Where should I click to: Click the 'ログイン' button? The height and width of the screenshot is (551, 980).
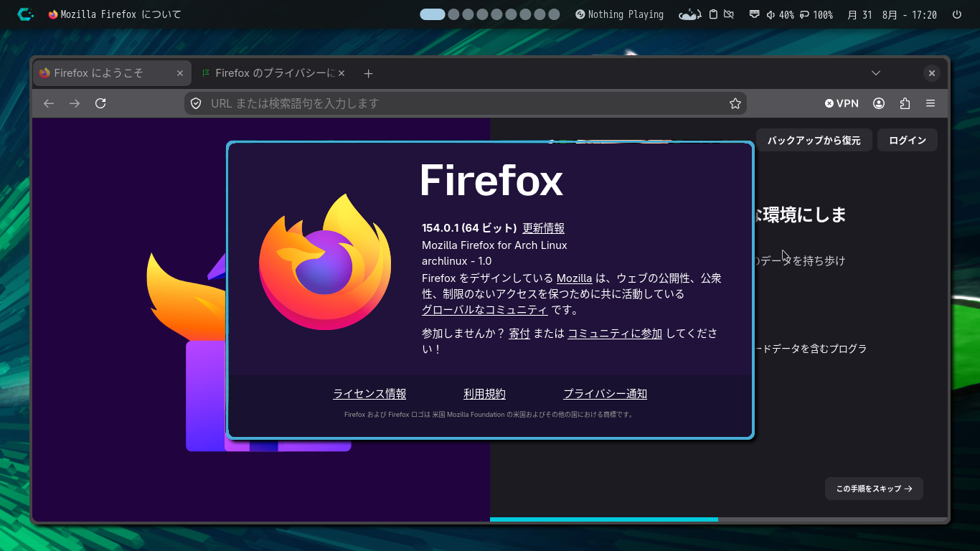tap(908, 141)
